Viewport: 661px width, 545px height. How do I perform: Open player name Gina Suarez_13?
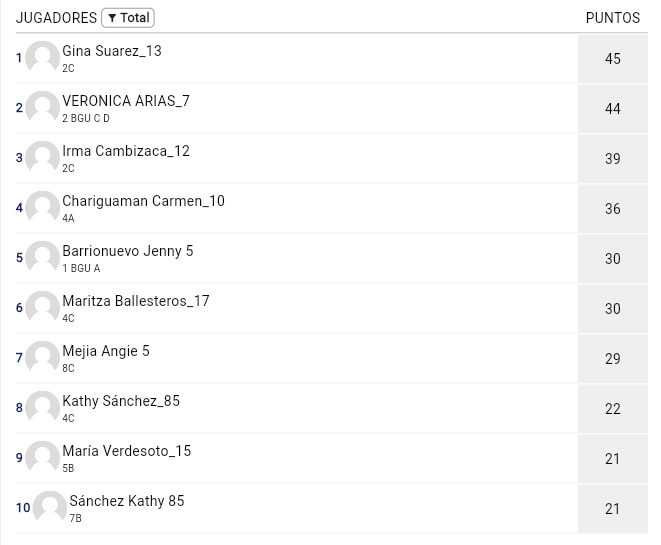click(x=111, y=51)
